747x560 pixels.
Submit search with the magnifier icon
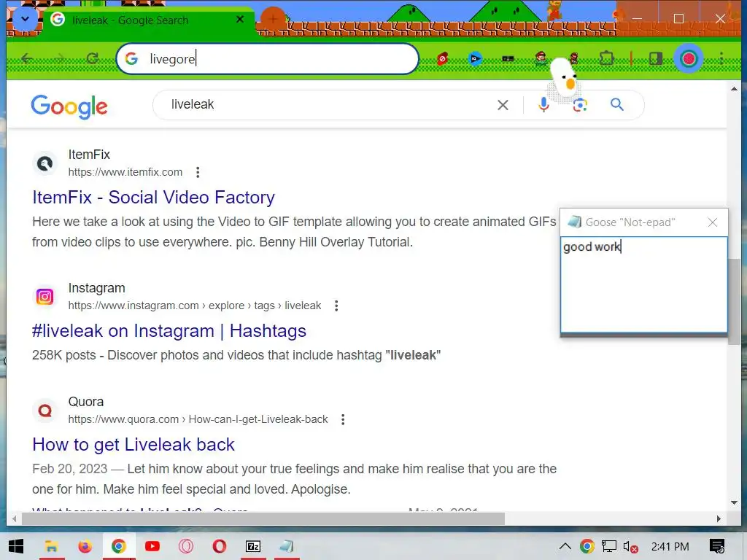(617, 104)
